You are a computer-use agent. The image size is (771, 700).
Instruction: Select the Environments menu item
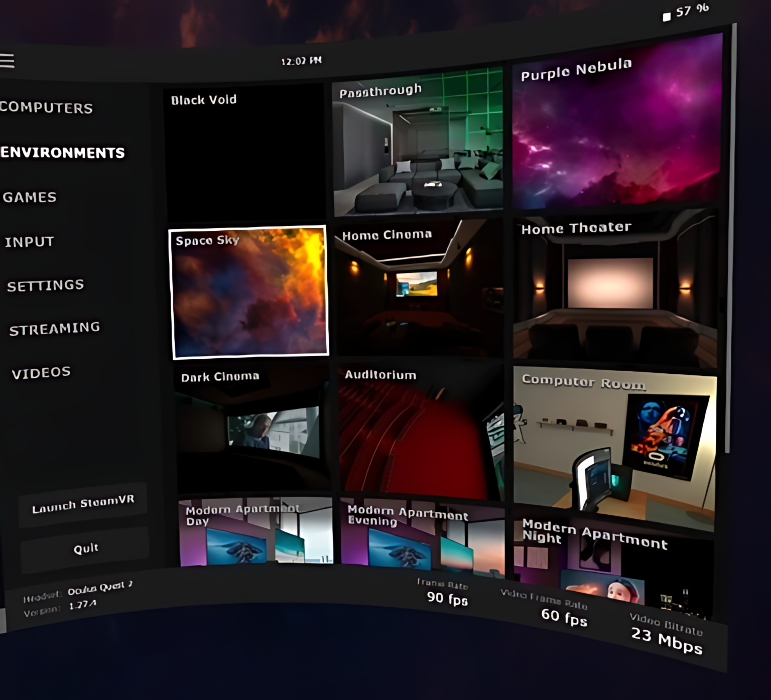point(62,153)
